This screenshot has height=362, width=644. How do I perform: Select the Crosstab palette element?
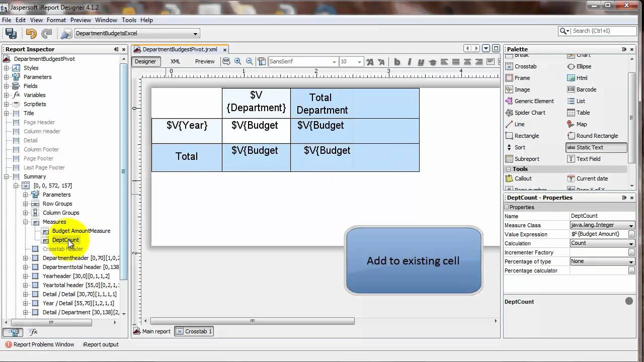click(521, 66)
